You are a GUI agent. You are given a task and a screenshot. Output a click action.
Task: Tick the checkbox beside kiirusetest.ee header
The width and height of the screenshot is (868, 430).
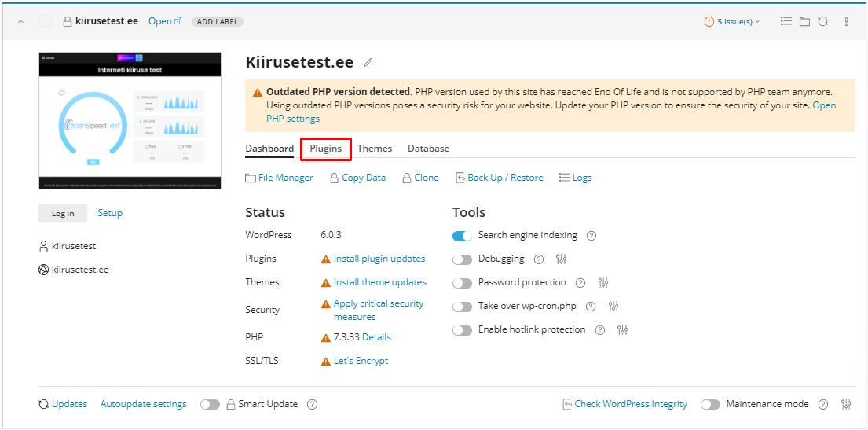[x=45, y=21]
